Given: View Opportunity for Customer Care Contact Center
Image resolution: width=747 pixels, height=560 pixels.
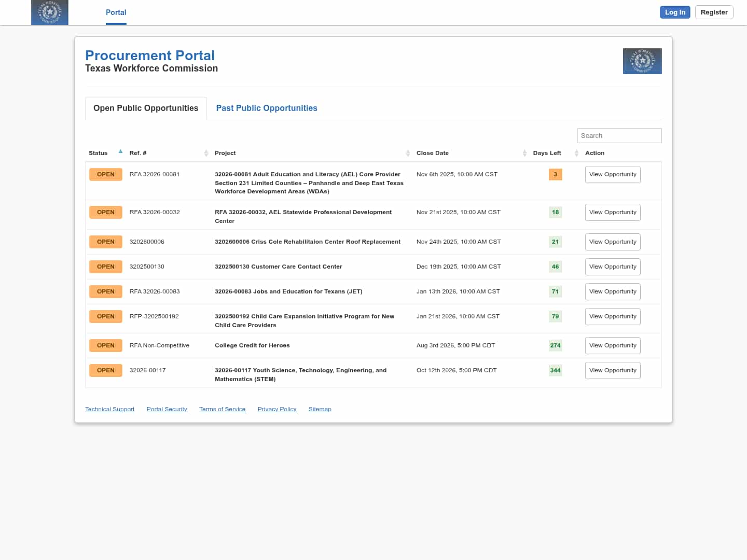Looking at the screenshot, I should pyautogui.click(x=613, y=267).
